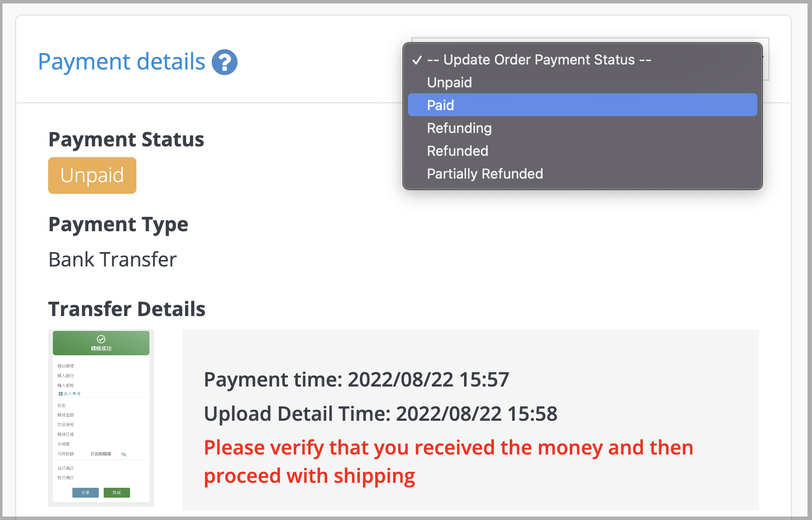Click the success checkmark icon in receipt thumbnail
Viewport: 812px width, 520px height.
click(101, 339)
